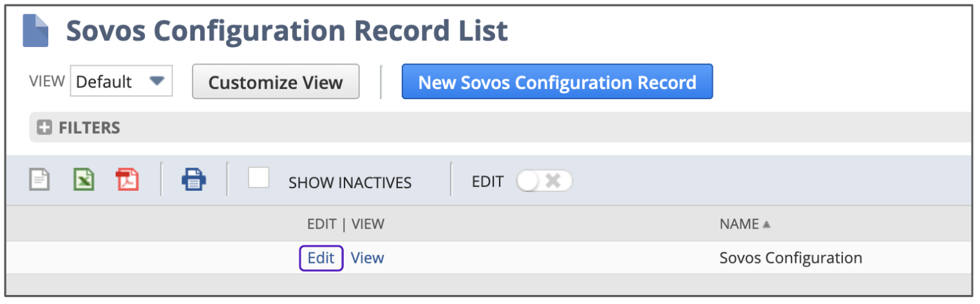Viewport: 980px width, 304px height.
Task: Click the sort arrow beside Name
Action: coord(767,225)
